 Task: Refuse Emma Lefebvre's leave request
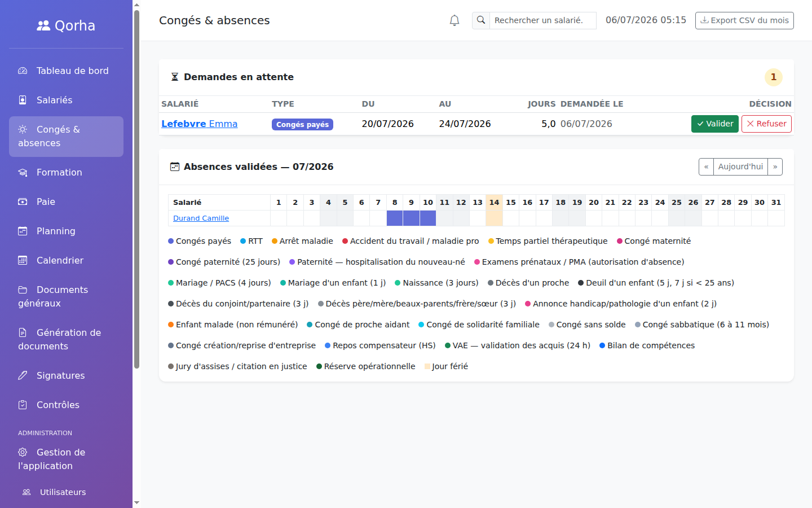tap(766, 124)
